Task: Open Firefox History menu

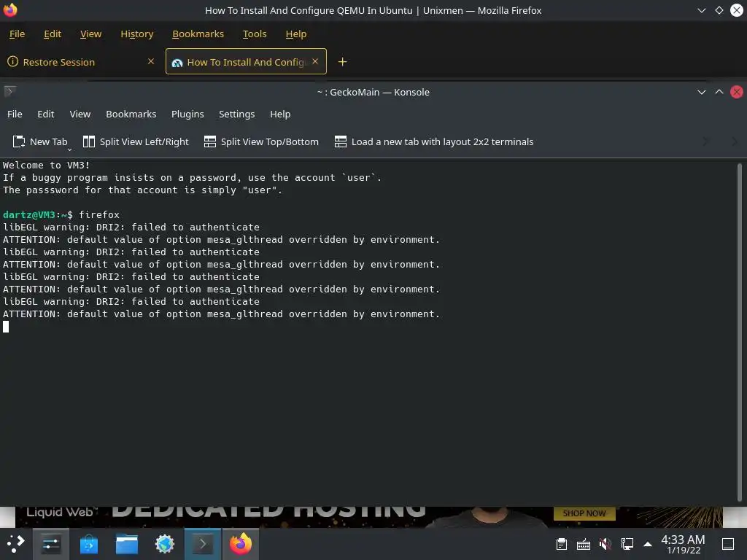Action: coord(136,34)
